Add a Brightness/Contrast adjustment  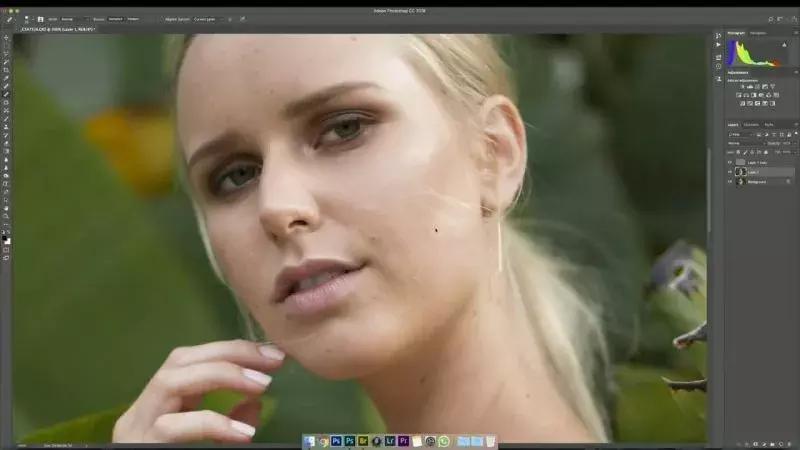(742, 86)
